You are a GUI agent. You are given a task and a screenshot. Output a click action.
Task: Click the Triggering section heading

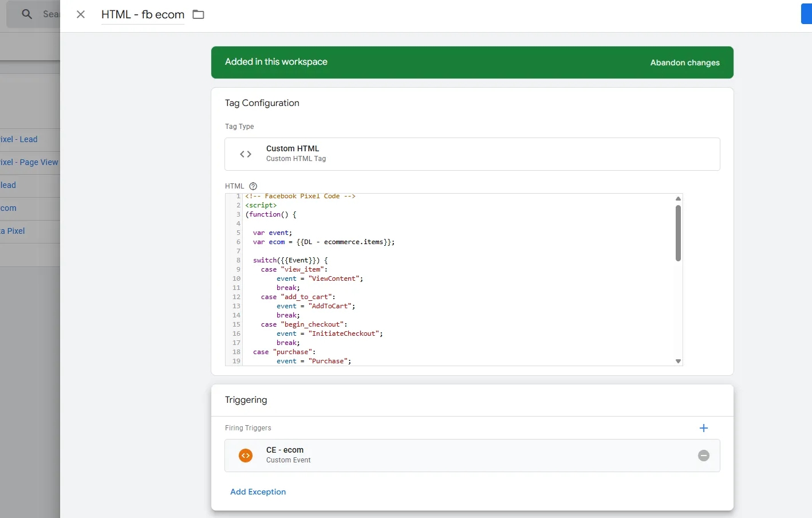point(246,400)
